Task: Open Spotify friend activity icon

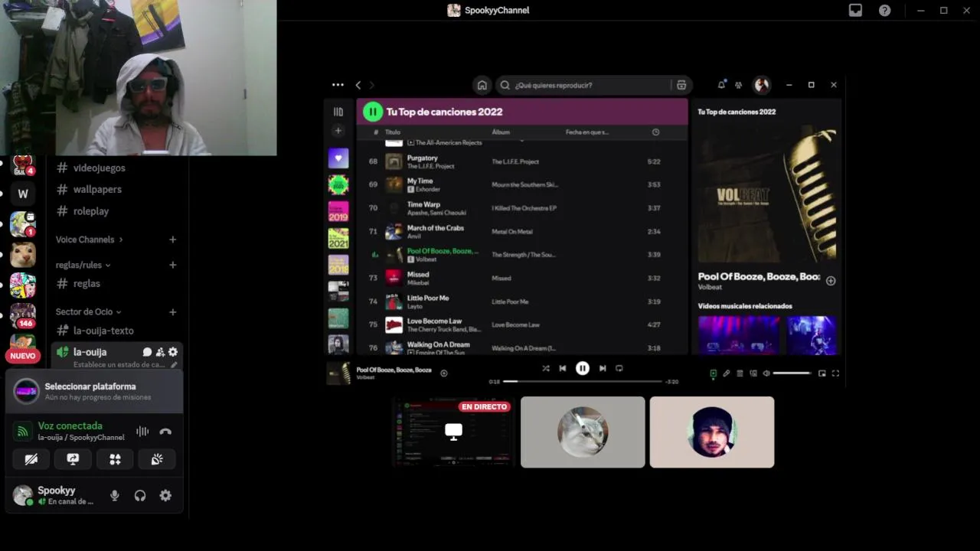Action: point(738,85)
